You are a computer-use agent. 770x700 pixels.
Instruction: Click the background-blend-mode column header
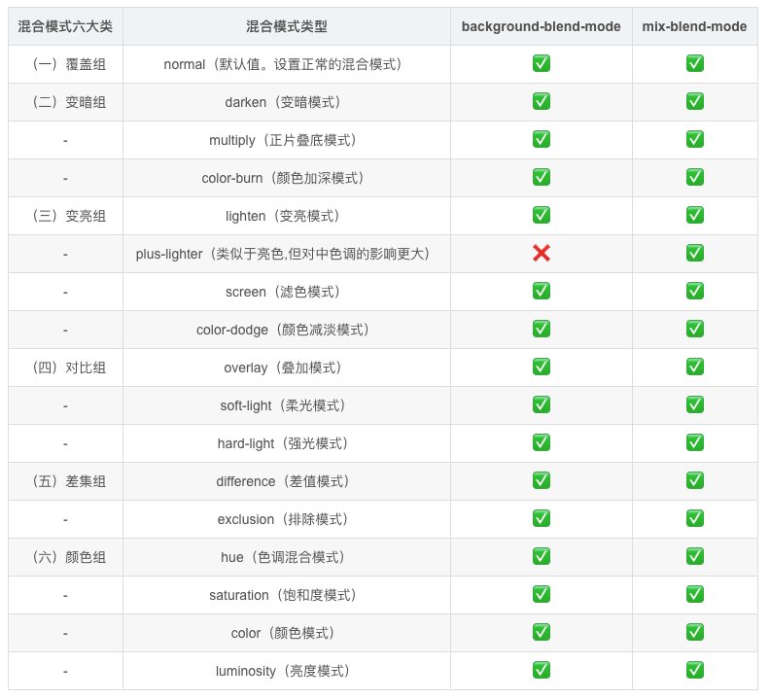tap(542, 26)
